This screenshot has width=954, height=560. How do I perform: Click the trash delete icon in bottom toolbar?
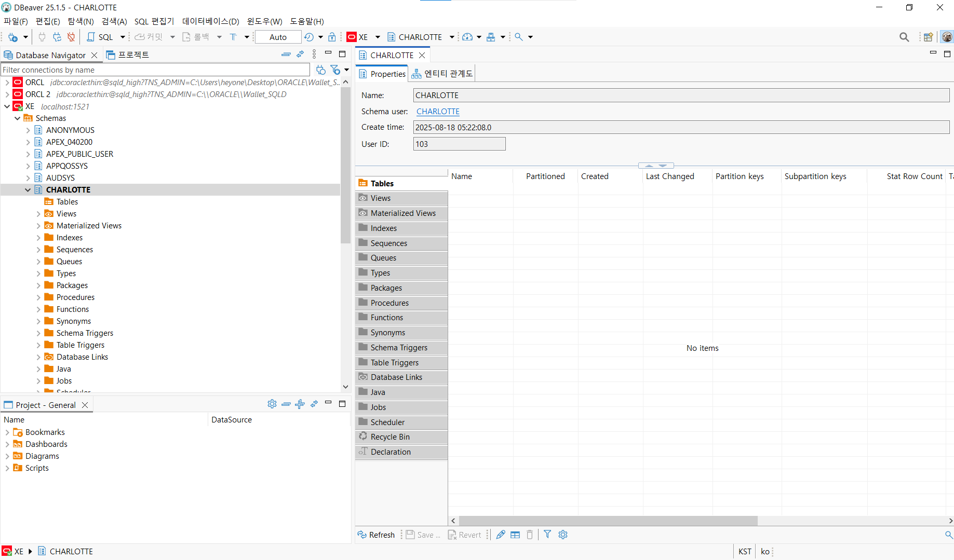point(530,535)
